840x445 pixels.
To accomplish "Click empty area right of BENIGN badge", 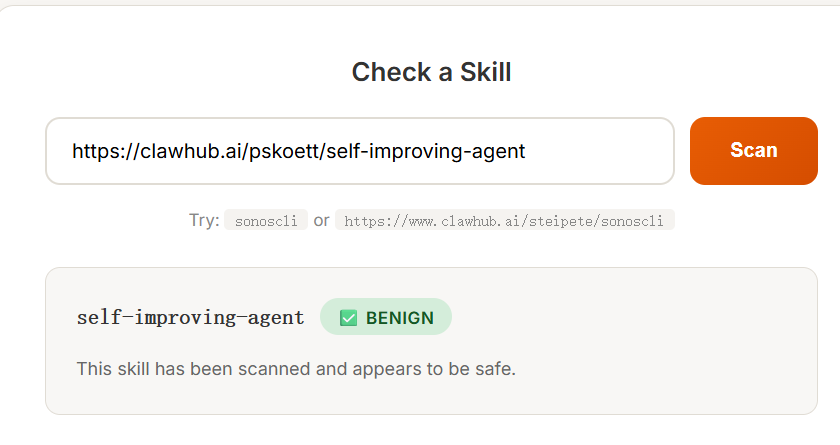I will (x=620, y=318).
